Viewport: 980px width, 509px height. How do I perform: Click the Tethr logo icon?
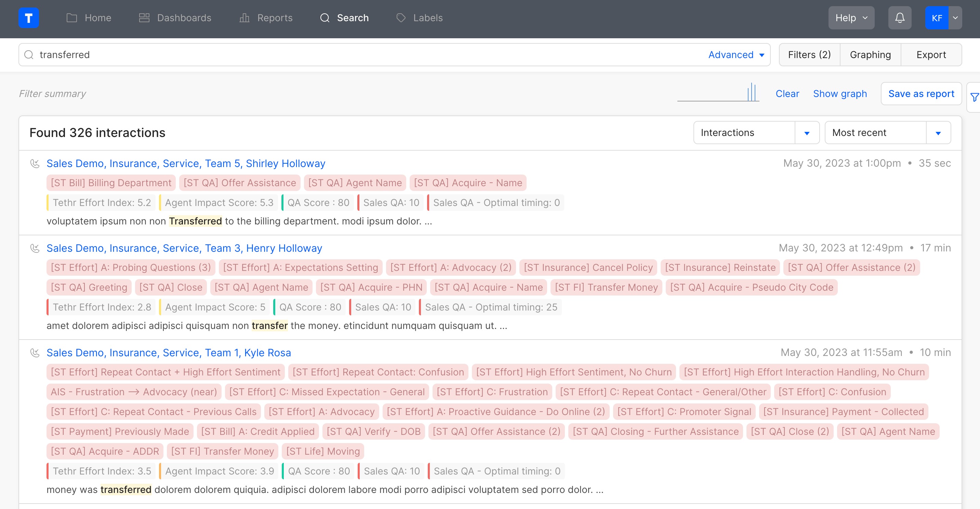29,17
